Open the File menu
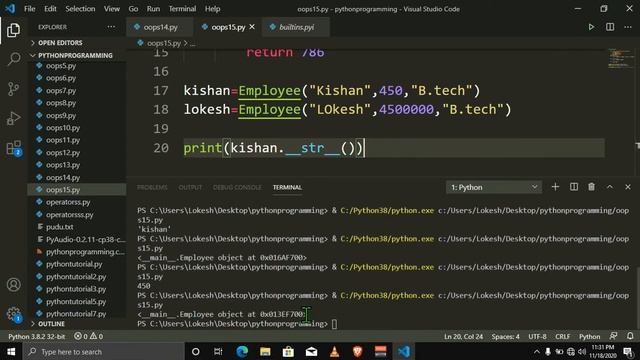The height and width of the screenshot is (360, 640). (x=30, y=9)
